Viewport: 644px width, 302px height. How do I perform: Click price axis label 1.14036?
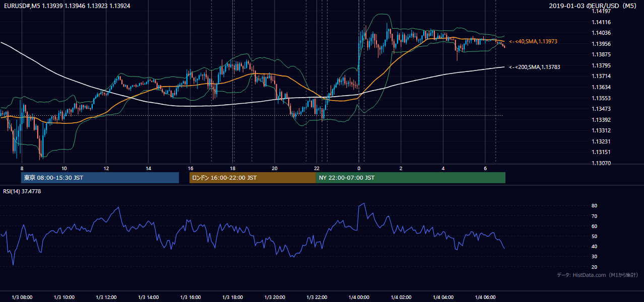pos(601,33)
